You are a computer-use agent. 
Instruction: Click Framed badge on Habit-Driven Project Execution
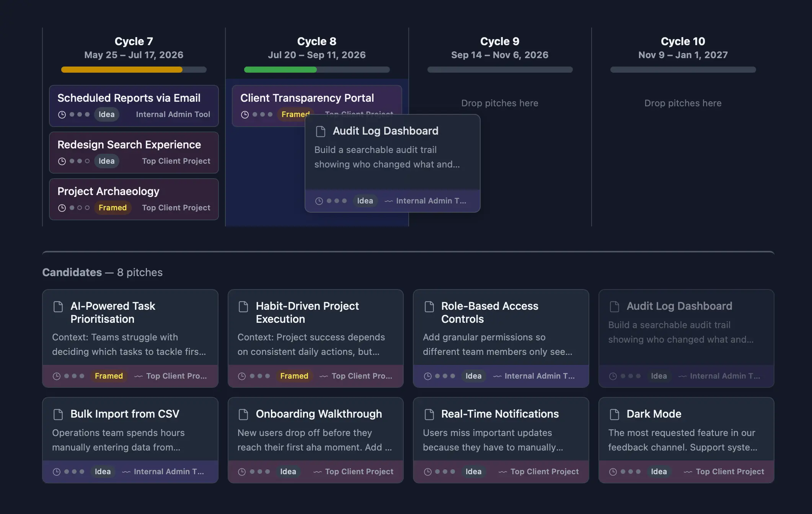(294, 376)
